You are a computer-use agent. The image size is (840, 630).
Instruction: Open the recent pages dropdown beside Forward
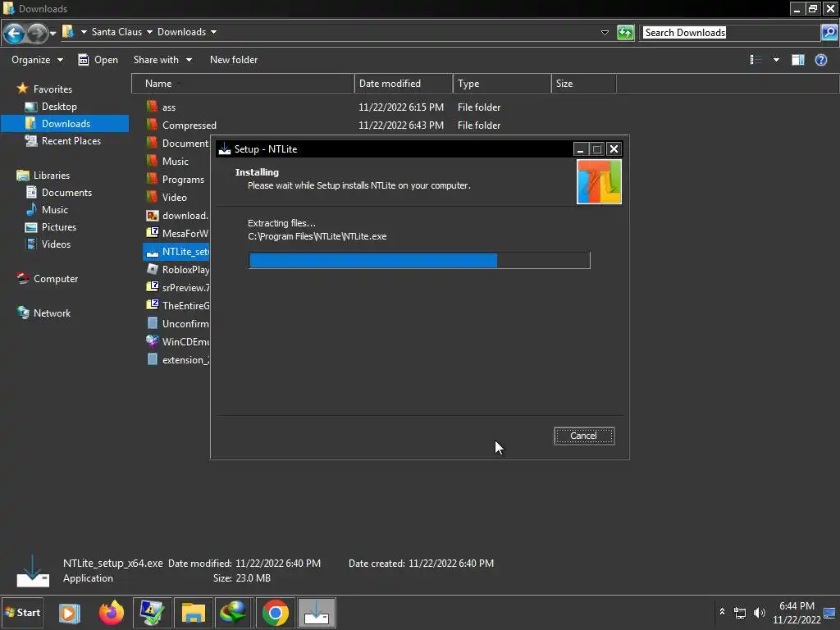[x=52, y=34]
